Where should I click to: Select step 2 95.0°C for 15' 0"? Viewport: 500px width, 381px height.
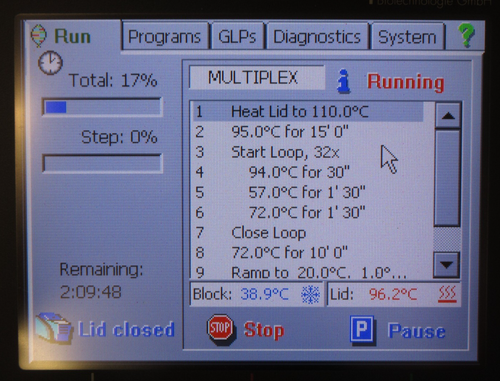click(308, 132)
